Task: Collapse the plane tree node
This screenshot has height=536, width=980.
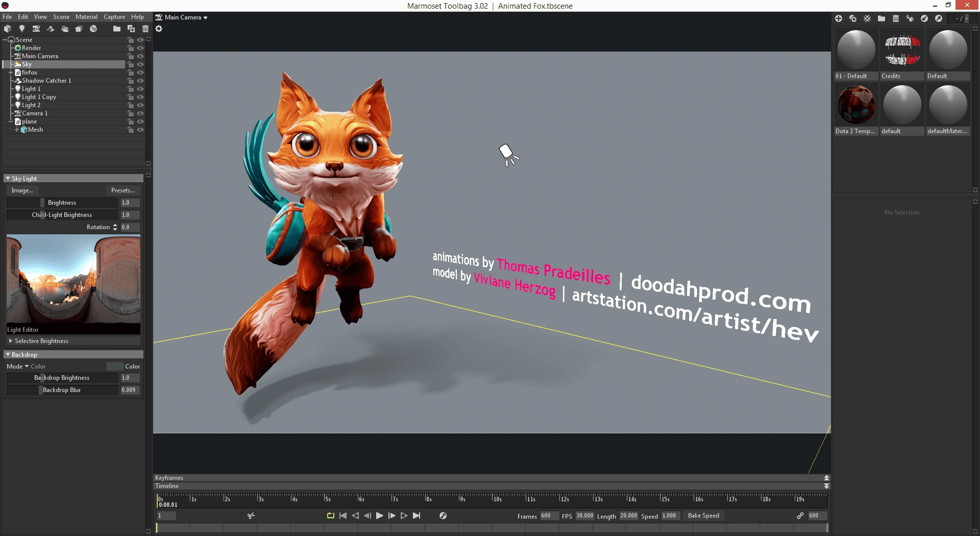Action: 11,121
